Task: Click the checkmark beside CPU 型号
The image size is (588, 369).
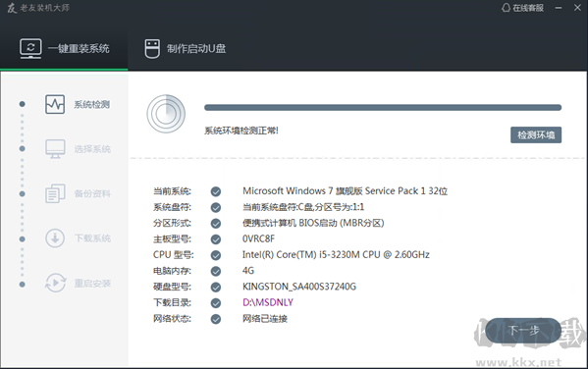Action: pyautogui.click(x=216, y=255)
